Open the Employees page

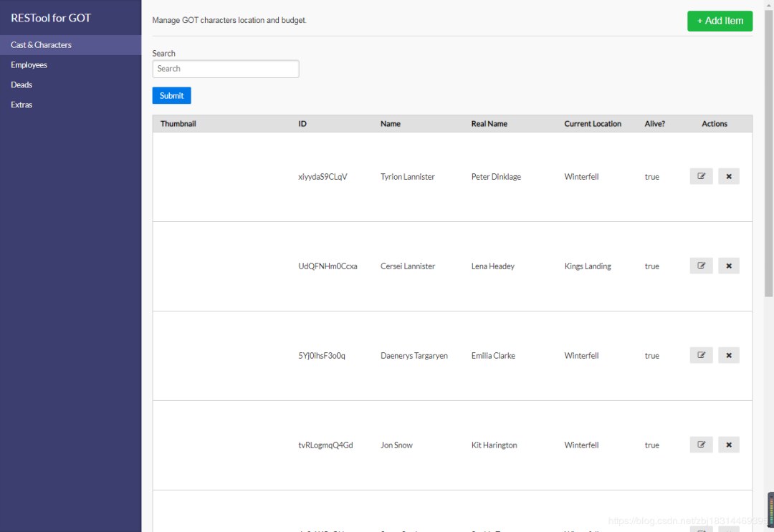coord(70,64)
